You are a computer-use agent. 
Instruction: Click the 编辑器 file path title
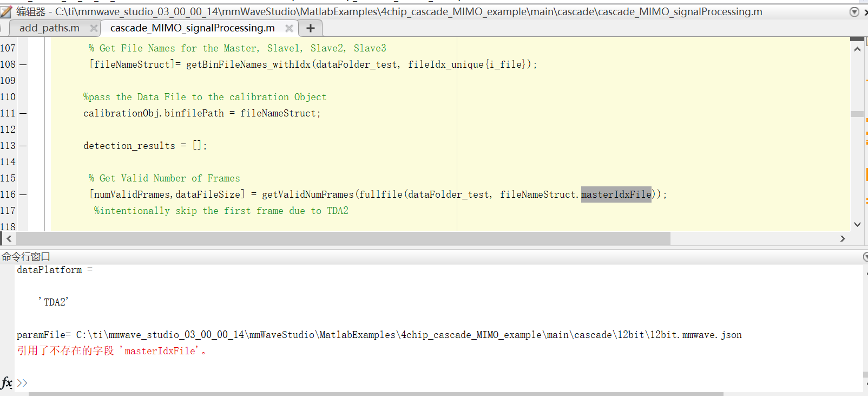click(x=389, y=11)
